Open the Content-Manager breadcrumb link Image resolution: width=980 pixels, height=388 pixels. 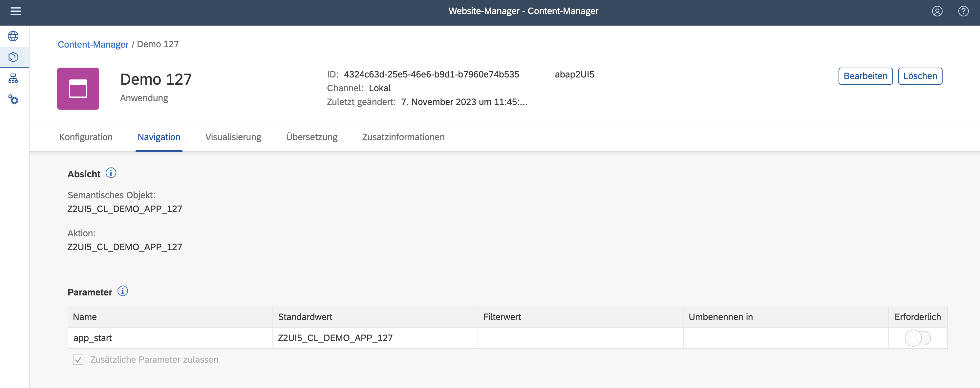tap(93, 44)
